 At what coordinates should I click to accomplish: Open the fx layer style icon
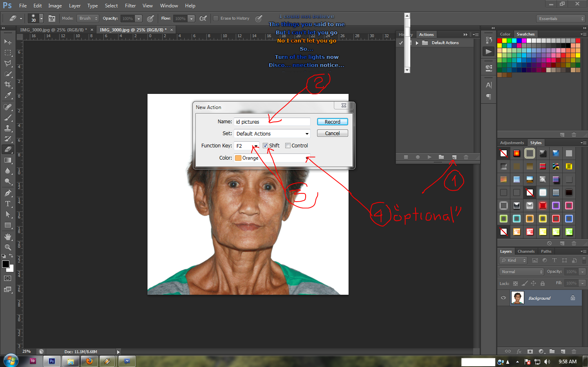519,351
